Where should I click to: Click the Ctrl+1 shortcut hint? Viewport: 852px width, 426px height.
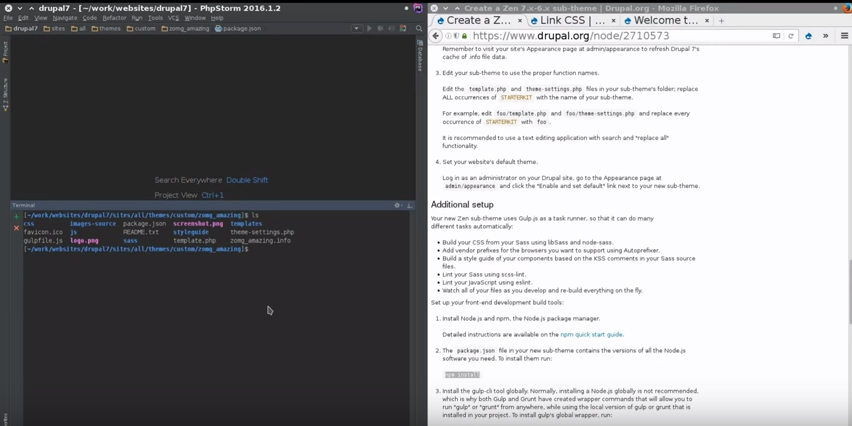(212, 195)
